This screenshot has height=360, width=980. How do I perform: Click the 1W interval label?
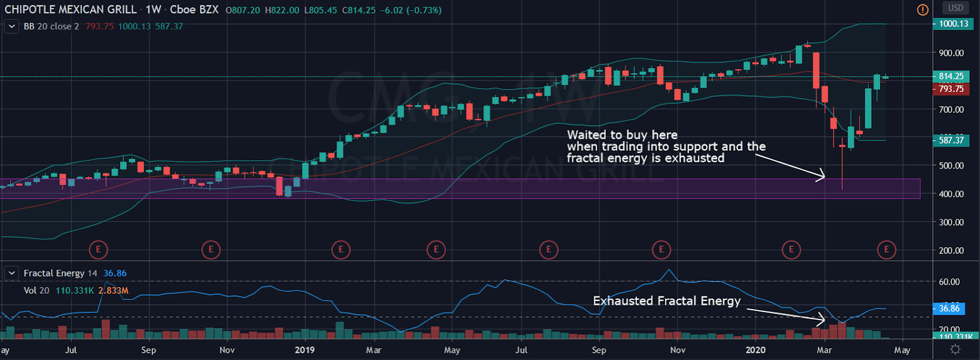pos(154,10)
